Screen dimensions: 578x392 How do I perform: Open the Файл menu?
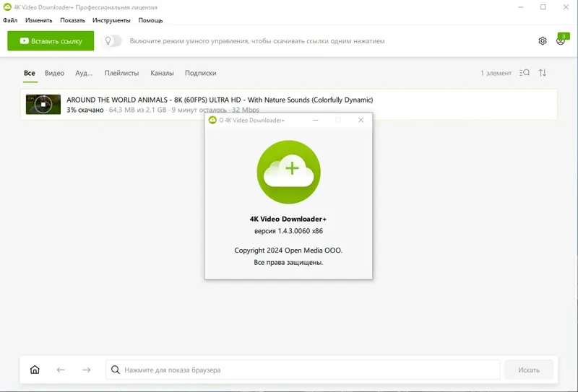point(10,20)
